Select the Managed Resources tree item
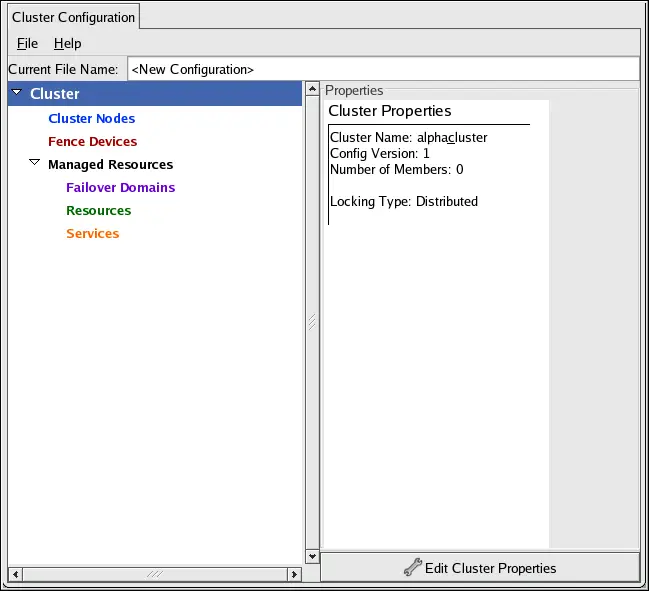The image size is (649, 591). [x=110, y=164]
